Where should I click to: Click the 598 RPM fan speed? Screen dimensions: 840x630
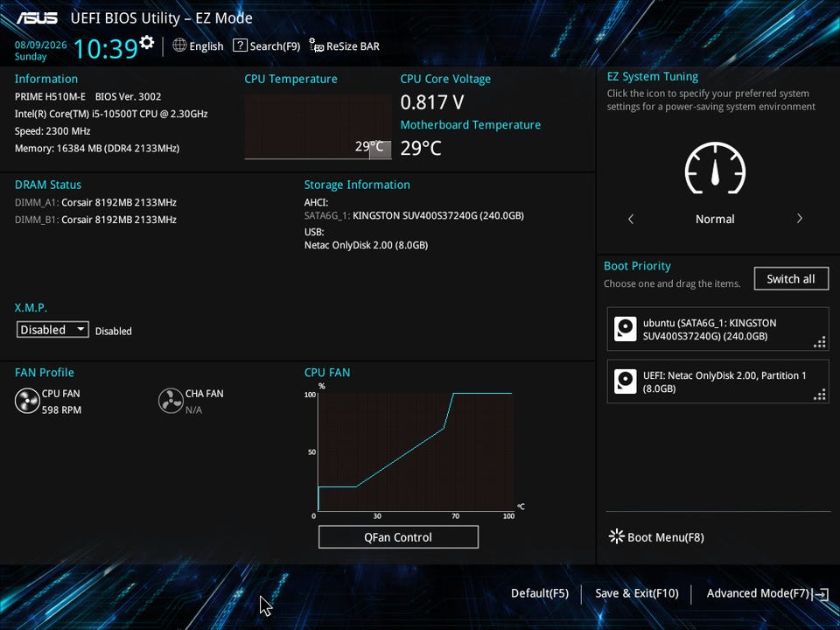pos(61,409)
